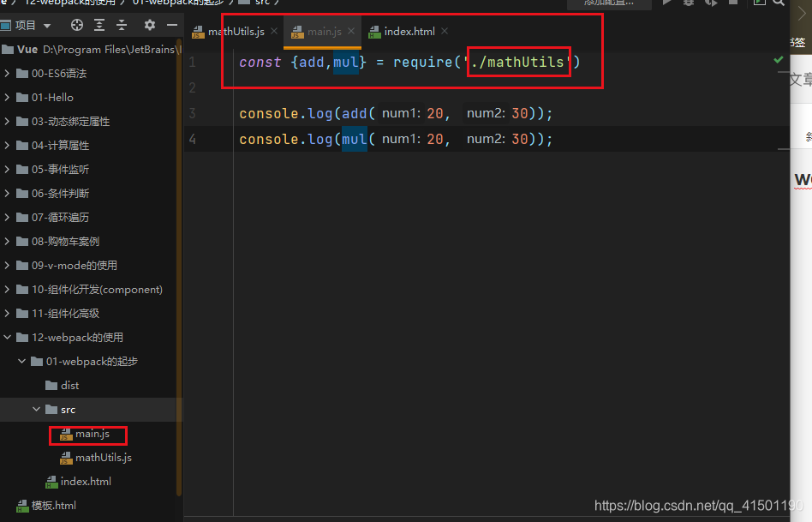Collapse the src folder
Viewport: 812px width, 522px height.
click(x=36, y=409)
